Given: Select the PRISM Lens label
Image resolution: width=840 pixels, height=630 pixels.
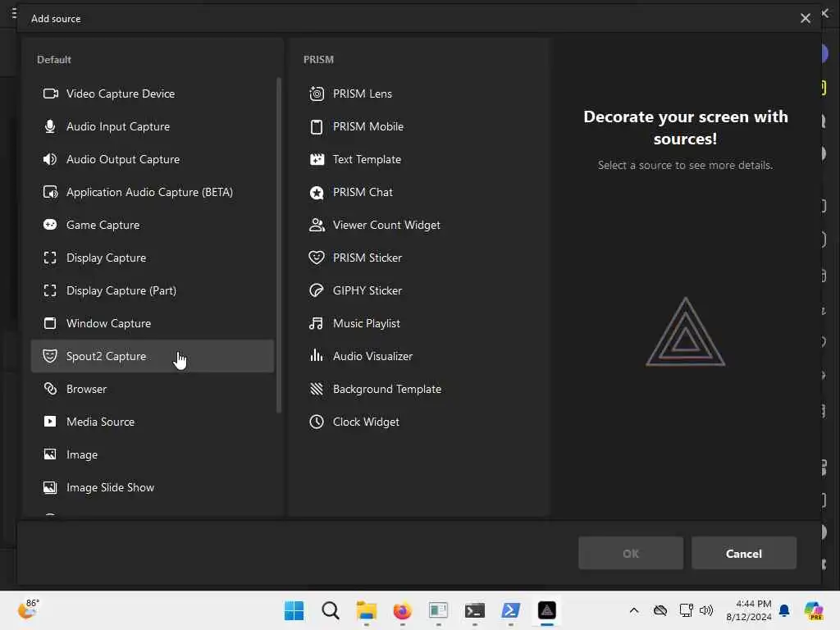Looking at the screenshot, I should click(363, 94).
